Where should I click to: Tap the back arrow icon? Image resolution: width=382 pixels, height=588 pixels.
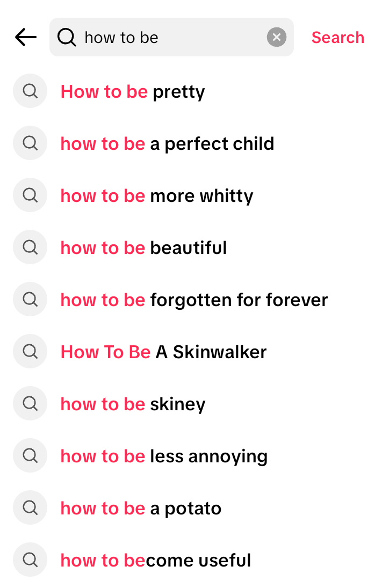click(x=26, y=38)
